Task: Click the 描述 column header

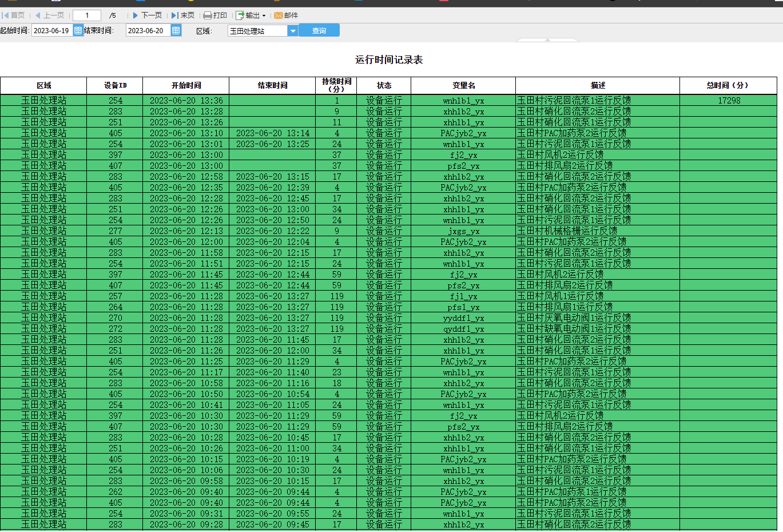Action: click(x=598, y=85)
